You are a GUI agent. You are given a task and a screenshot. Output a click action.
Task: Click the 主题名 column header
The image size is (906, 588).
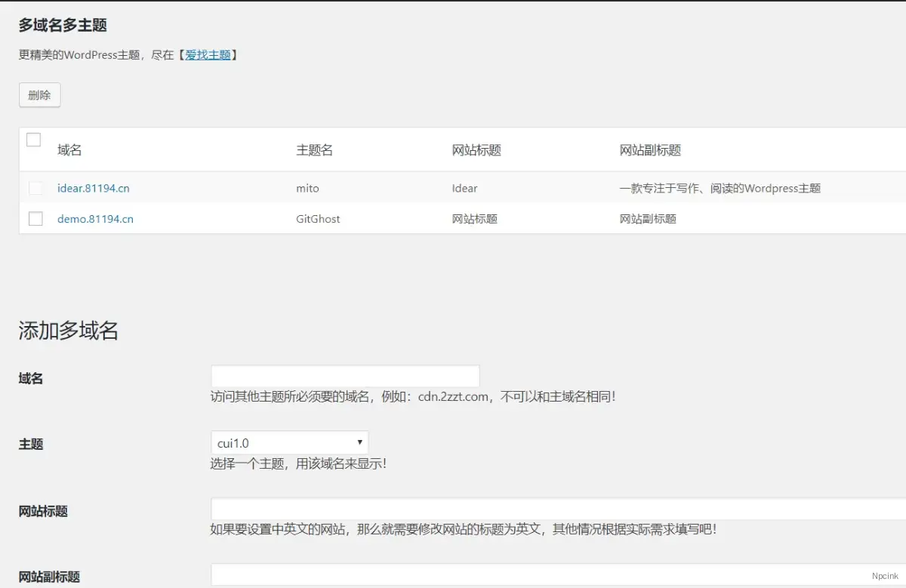click(314, 150)
